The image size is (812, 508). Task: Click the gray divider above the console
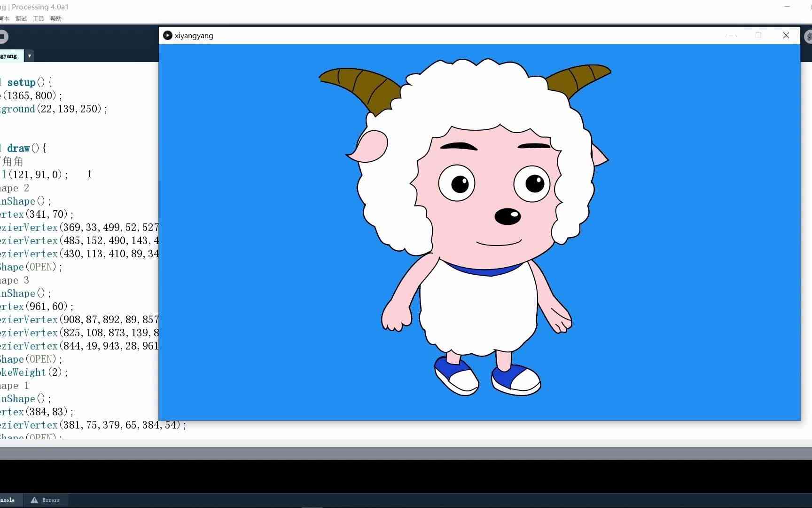[406, 453]
